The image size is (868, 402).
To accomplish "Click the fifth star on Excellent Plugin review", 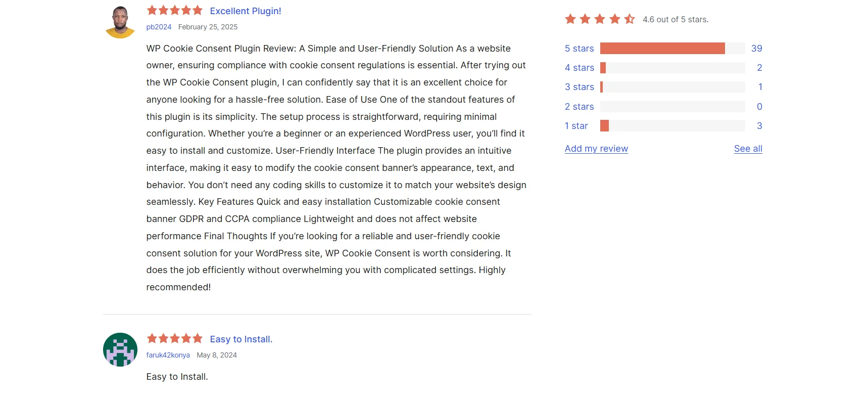I will click(198, 10).
